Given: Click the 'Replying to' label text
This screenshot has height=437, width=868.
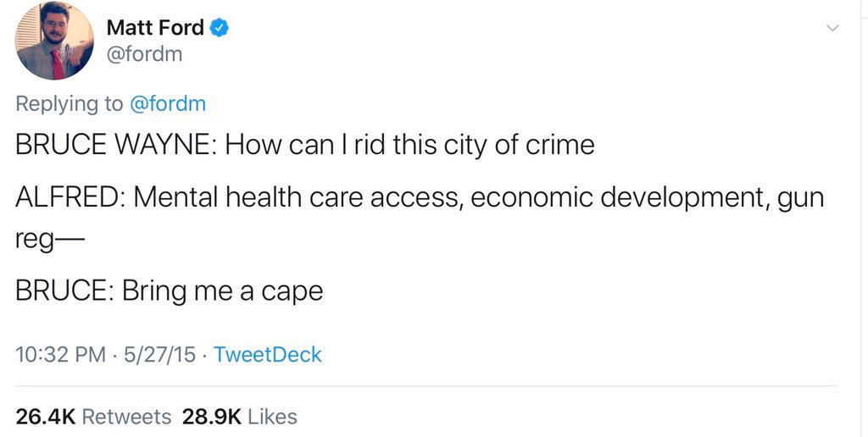Looking at the screenshot, I should point(70,104).
